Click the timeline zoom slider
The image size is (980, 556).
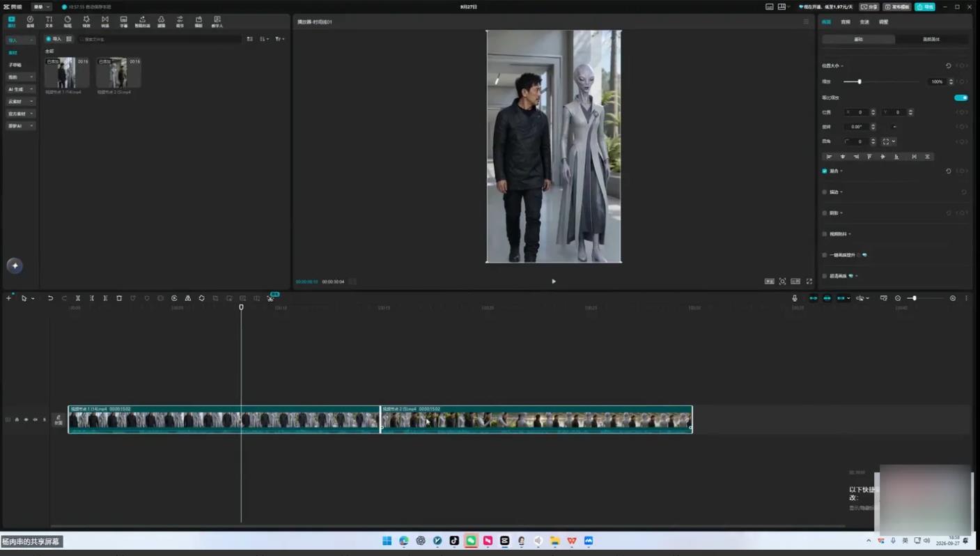point(925,298)
